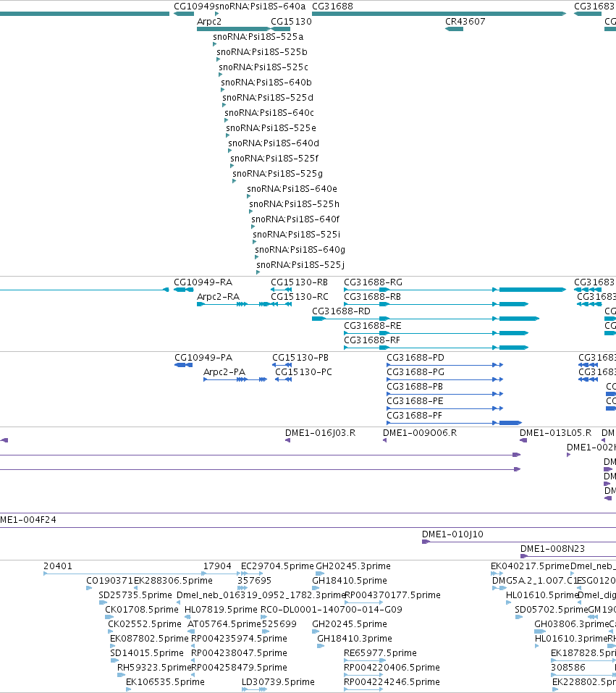Select the snoRNA:Psi18S-525h label
Viewport: 616px width, 693px height.
pyautogui.click(x=295, y=203)
